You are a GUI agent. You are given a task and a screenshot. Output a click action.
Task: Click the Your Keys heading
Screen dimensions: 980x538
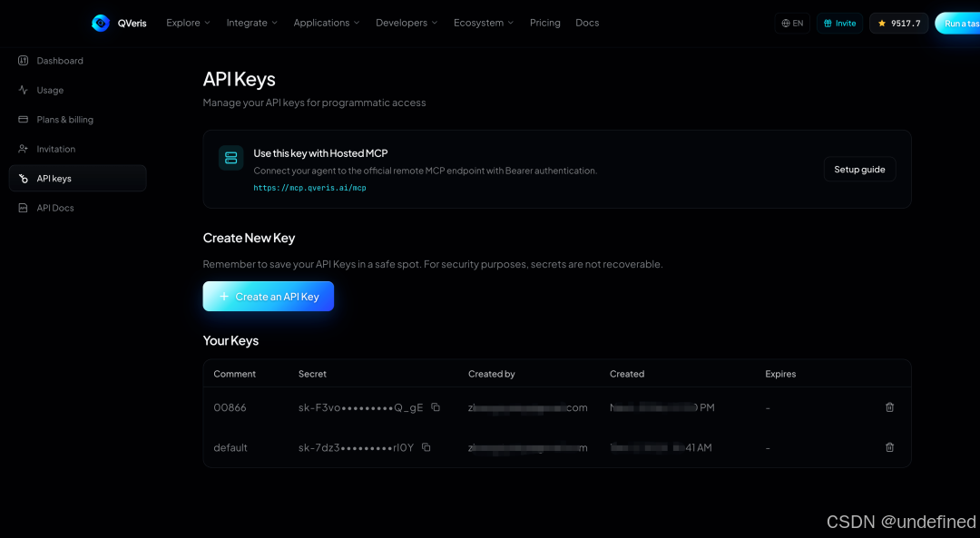tap(230, 340)
